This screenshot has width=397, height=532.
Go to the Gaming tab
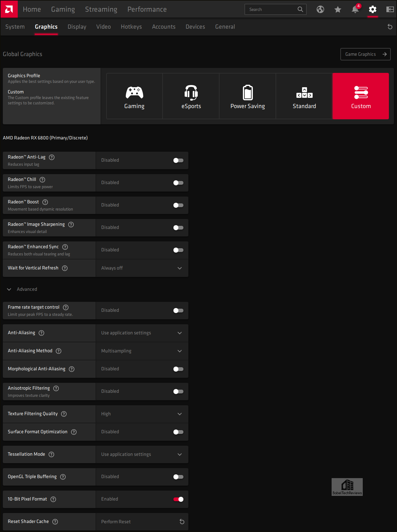pos(63,9)
